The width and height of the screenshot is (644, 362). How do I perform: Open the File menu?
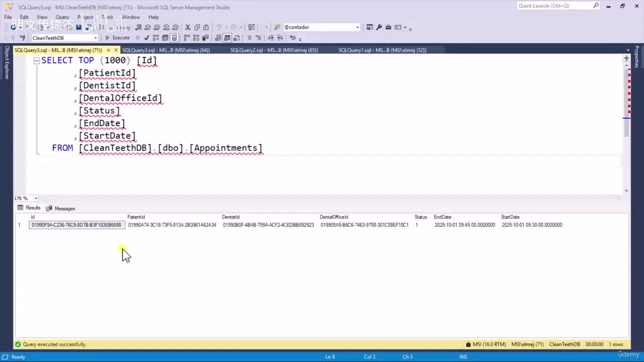coord(8,17)
